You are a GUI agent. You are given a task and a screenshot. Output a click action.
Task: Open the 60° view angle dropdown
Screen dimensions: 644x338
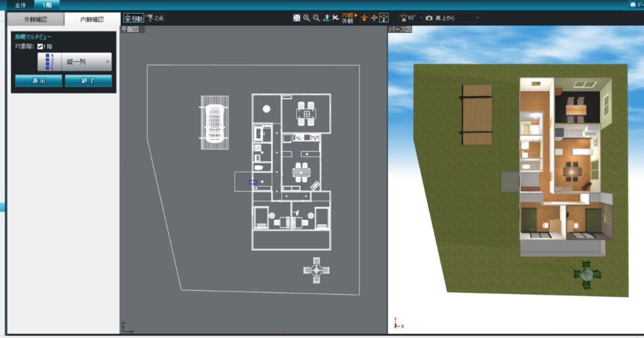click(421, 18)
